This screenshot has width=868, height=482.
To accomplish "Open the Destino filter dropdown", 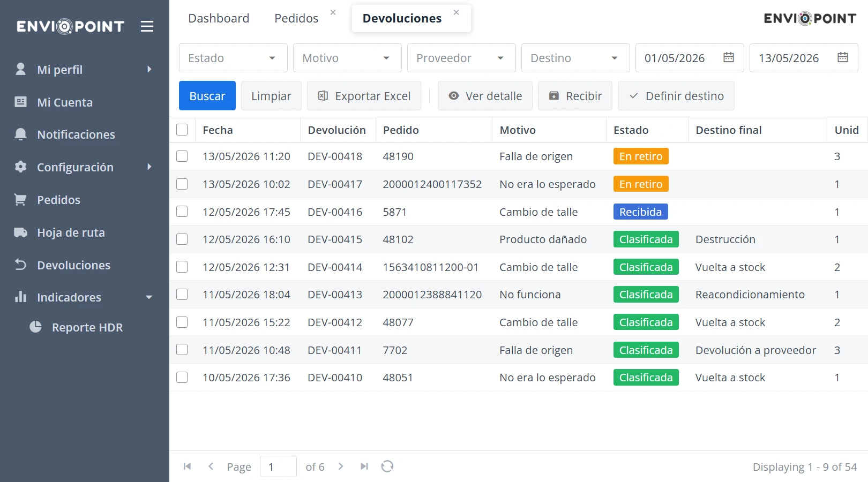I will (x=575, y=58).
